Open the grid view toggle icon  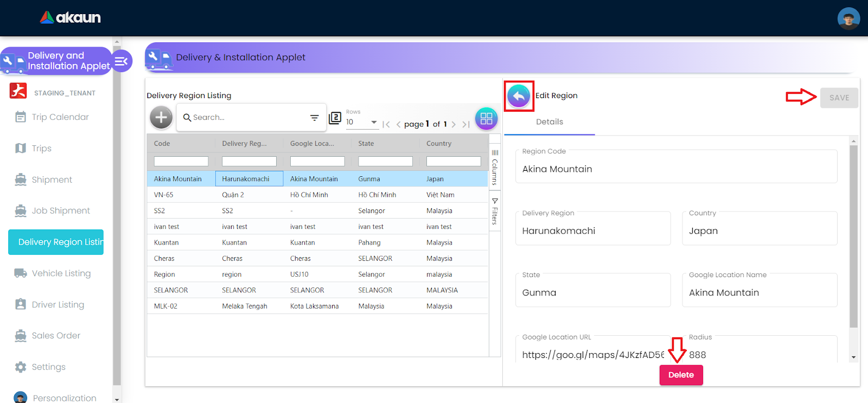click(x=486, y=118)
